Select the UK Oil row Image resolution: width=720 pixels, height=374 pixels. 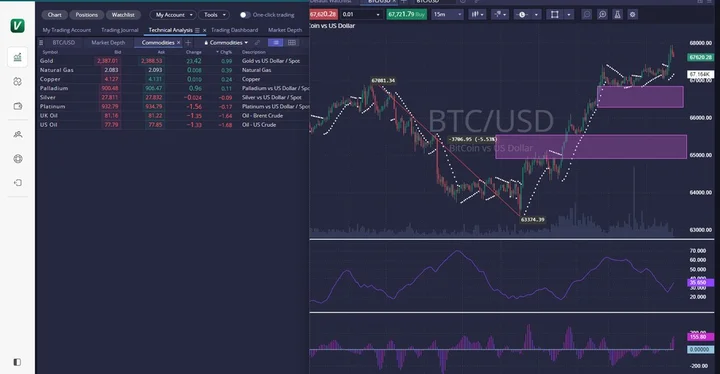pos(173,115)
